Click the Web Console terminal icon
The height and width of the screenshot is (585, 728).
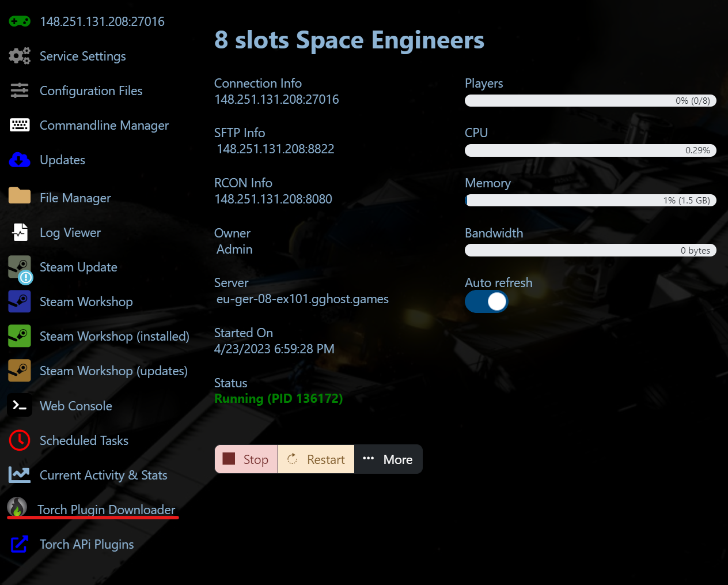20,405
